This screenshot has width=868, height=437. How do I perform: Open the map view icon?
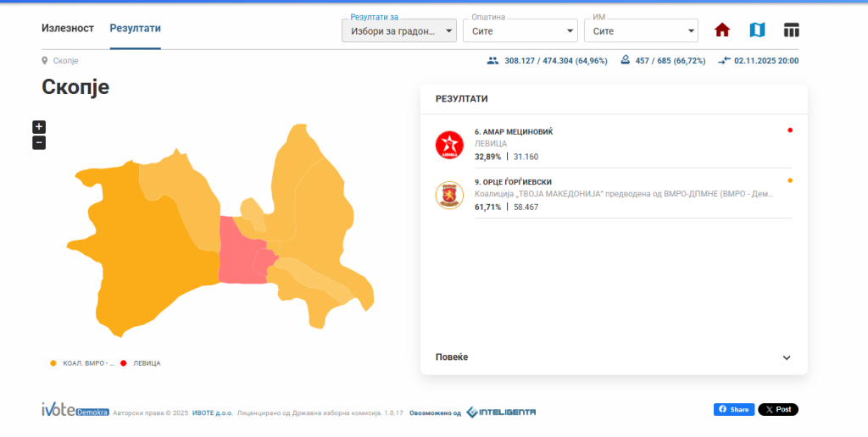(x=757, y=30)
